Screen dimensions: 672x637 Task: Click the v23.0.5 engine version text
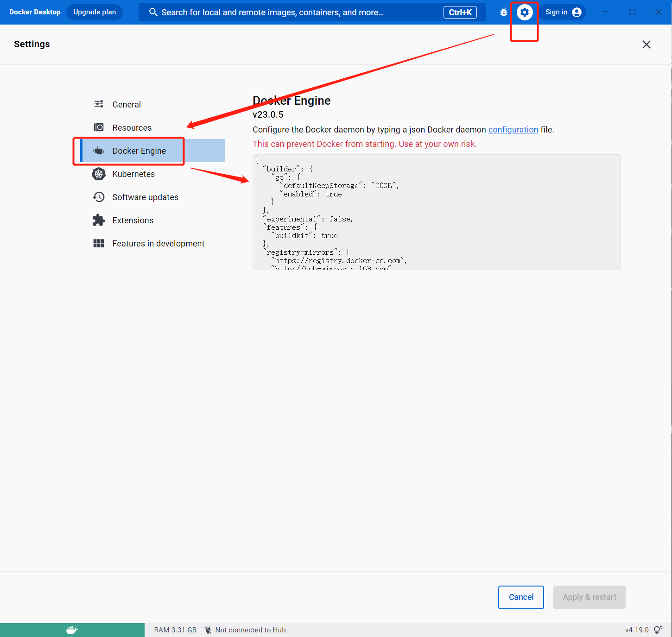[268, 114]
